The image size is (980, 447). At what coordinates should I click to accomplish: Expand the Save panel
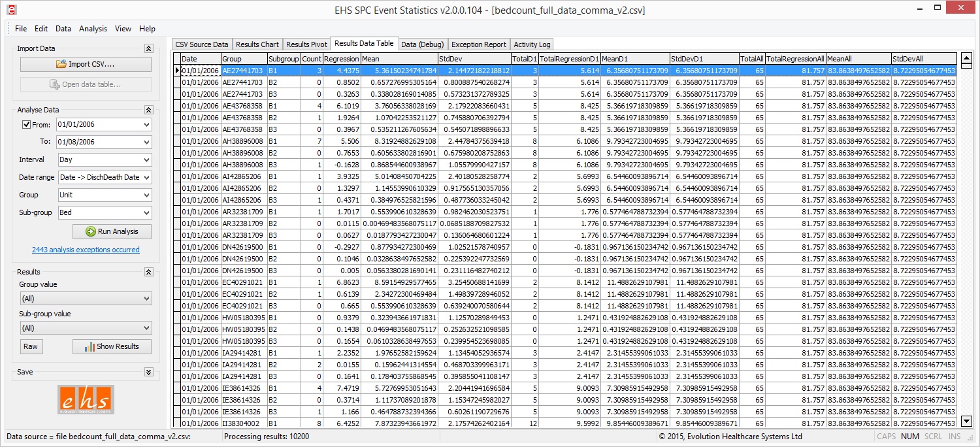(148, 372)
